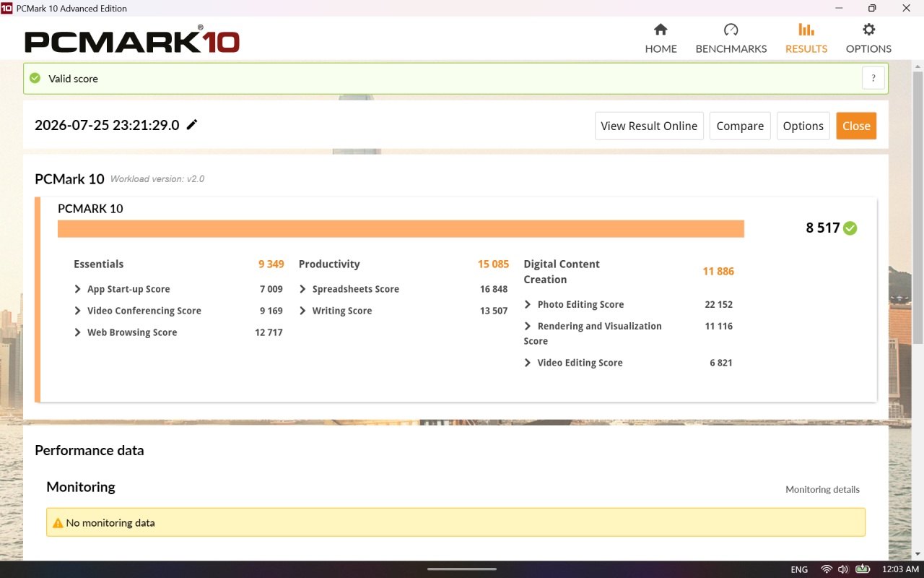Click the Web Browsing value 12 717
Image resolution: width=924 pixels, height=578 pixels.
(x=269, y=332)
